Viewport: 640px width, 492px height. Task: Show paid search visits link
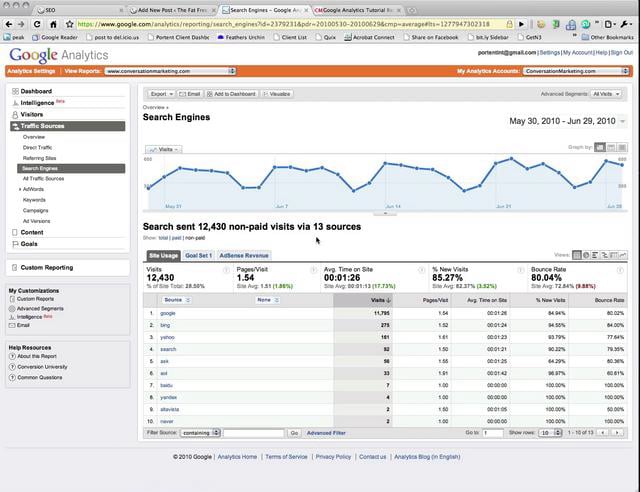[176, 238]
